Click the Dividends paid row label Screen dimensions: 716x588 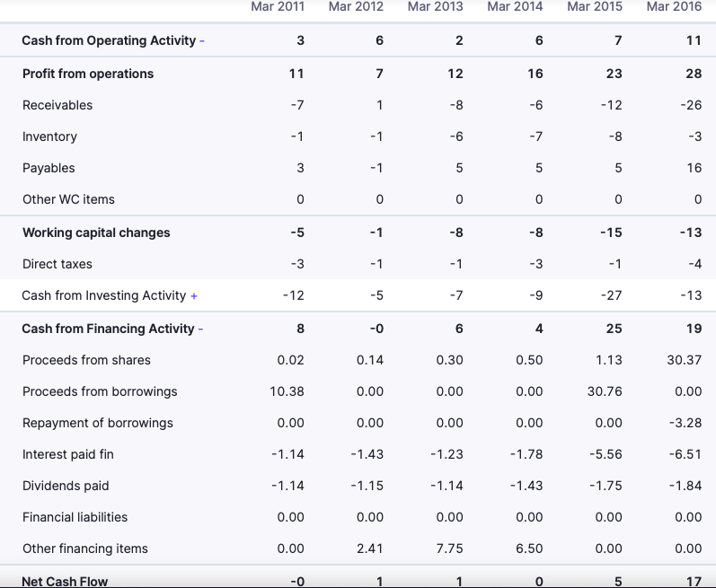[x=66, y=486]
